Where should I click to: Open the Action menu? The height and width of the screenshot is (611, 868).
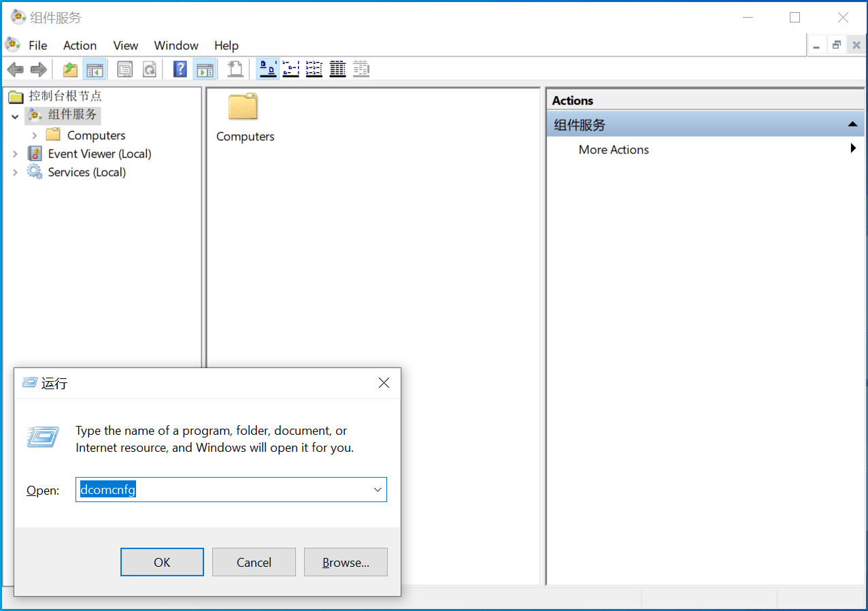pyautogui.click(x=80, y=46)
